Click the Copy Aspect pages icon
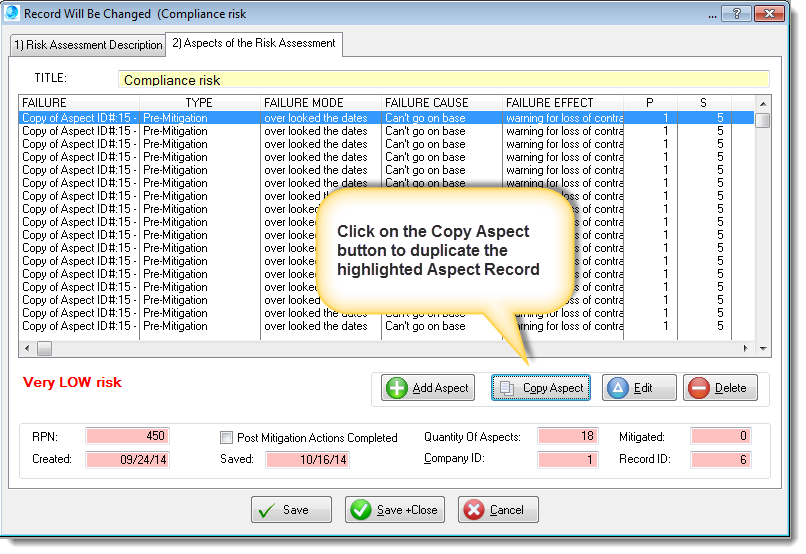This screenshot has height=554, width=806. tap(508, 388)
